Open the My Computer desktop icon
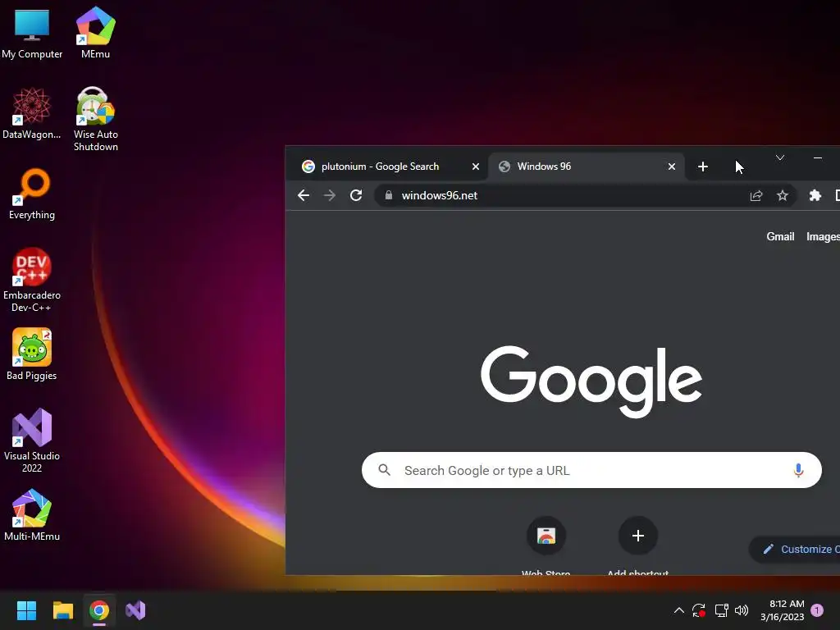 point(32,33)
